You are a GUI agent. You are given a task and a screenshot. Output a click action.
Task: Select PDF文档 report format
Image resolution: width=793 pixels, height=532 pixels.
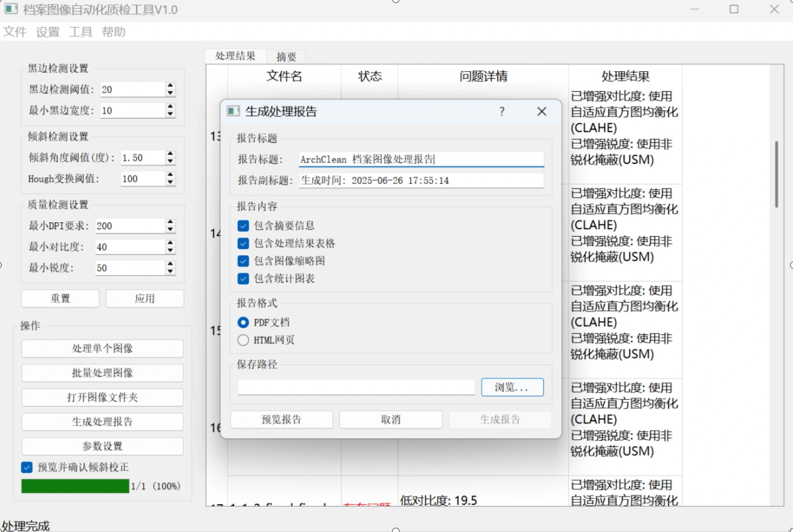[x=243, y=322]
